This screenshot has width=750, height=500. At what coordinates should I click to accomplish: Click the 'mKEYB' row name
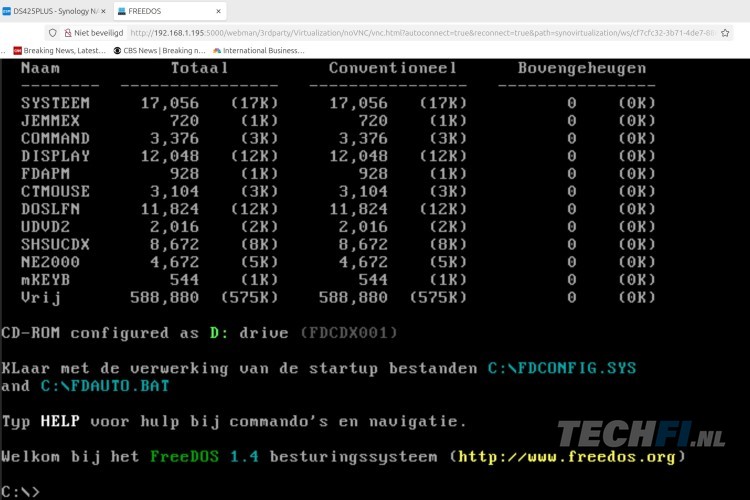[x=45, y=280]
